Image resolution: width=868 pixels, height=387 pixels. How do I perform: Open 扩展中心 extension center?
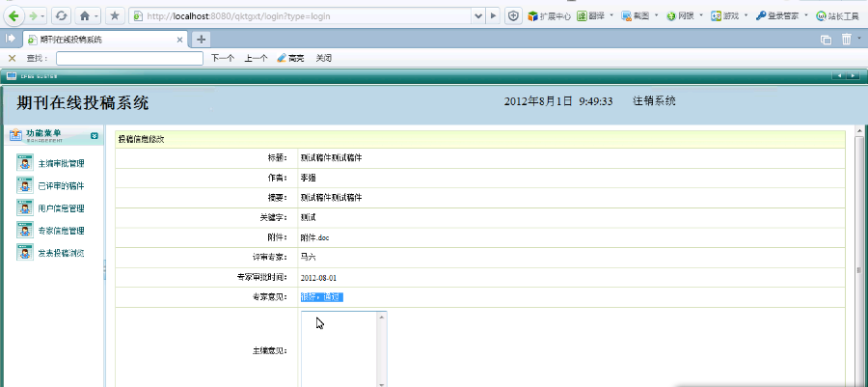tap(550, 15)
